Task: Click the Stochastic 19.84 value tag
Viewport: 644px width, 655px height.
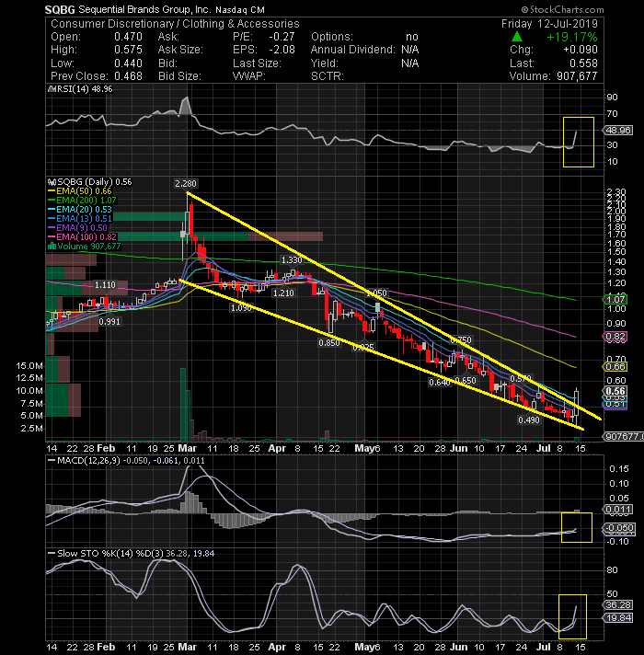Action: pyautogui.click(x=617, y=618)
